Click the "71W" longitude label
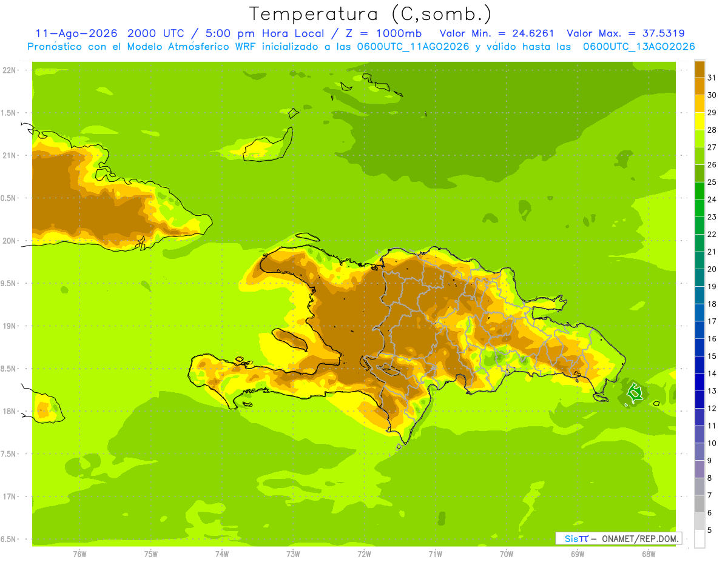 point(435,554)
